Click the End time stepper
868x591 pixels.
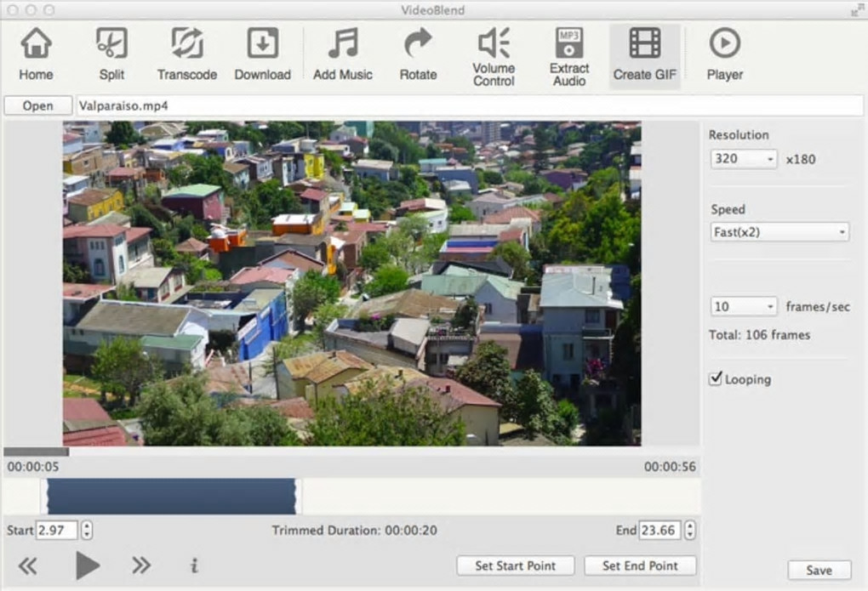[x=689, y=530]
